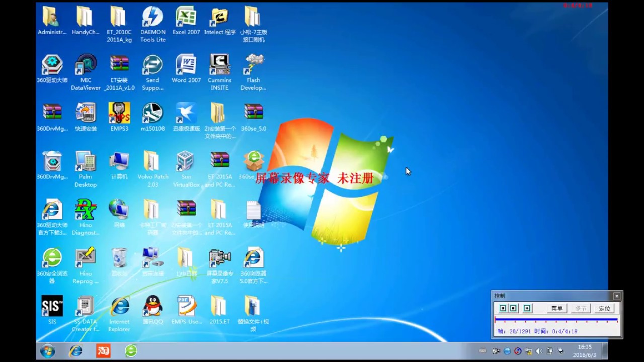Image resolution: width=644 pixels, height=362 pixels.
Task: Open the taskbar clock showing 16:35
Action: (584, 351)
